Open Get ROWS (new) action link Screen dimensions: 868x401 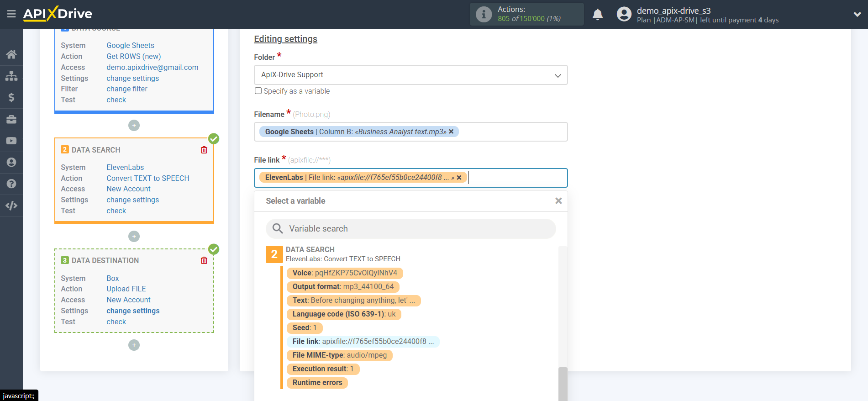pos(133,56)
